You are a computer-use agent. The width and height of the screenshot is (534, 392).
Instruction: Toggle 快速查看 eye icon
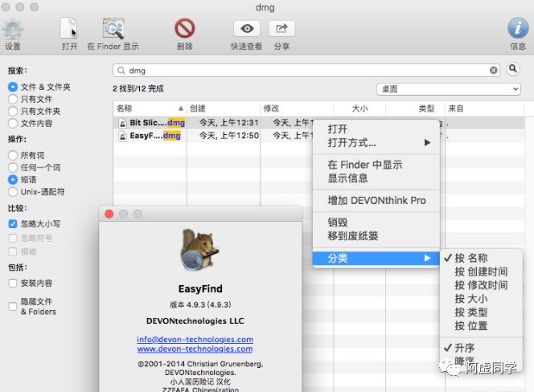247,29
